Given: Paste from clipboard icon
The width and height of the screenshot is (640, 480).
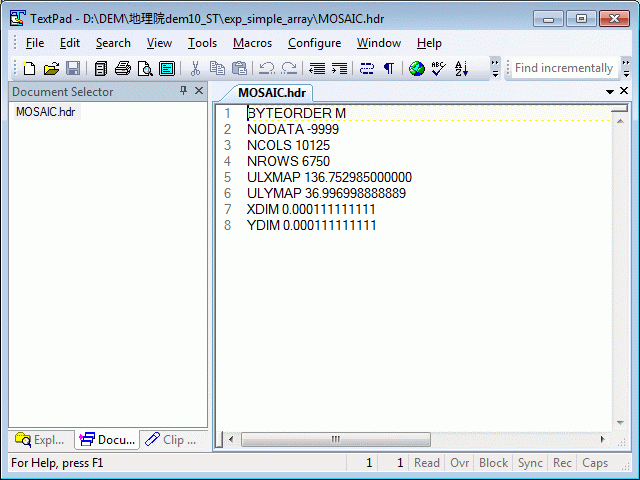Looking at the screenshot, I should pos(239,68).
